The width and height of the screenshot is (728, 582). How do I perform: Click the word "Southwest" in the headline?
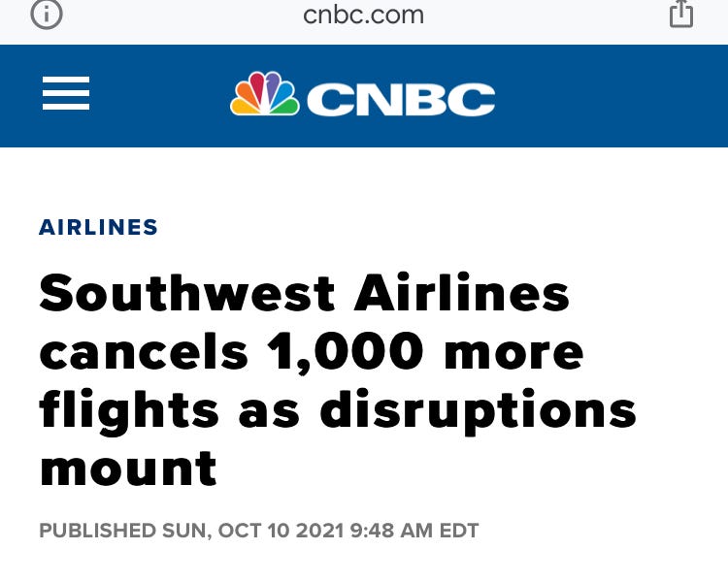(x=187, y=293)
